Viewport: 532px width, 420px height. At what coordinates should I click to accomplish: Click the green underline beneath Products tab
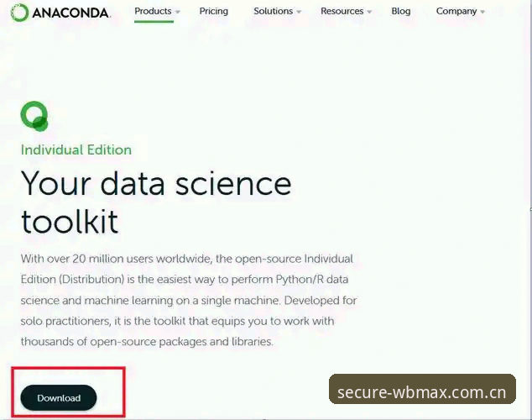pos(154,21)
